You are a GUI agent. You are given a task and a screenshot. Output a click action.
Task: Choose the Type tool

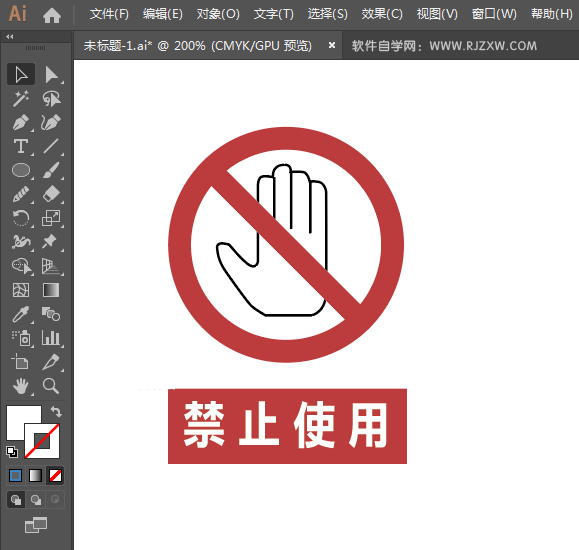pos(21,147)
